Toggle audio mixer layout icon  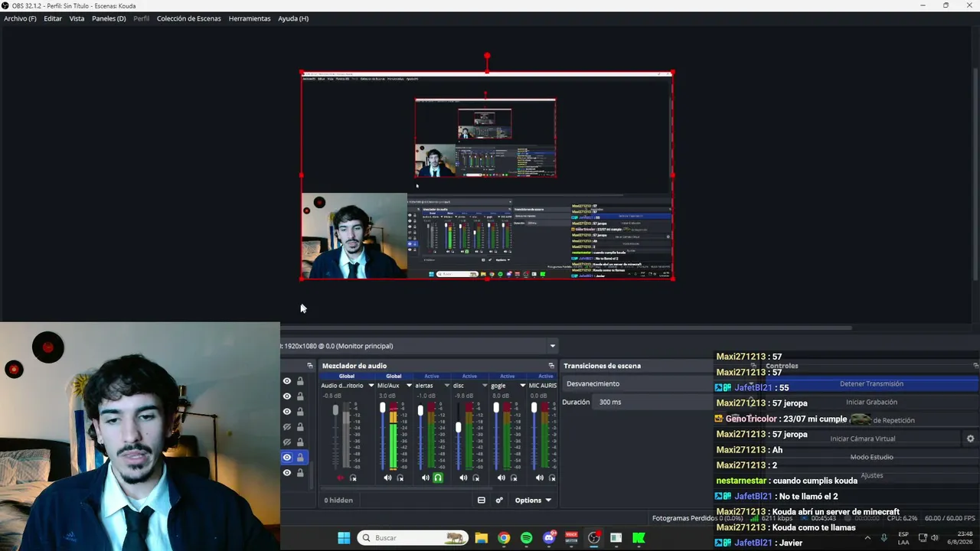click(482, 500)
